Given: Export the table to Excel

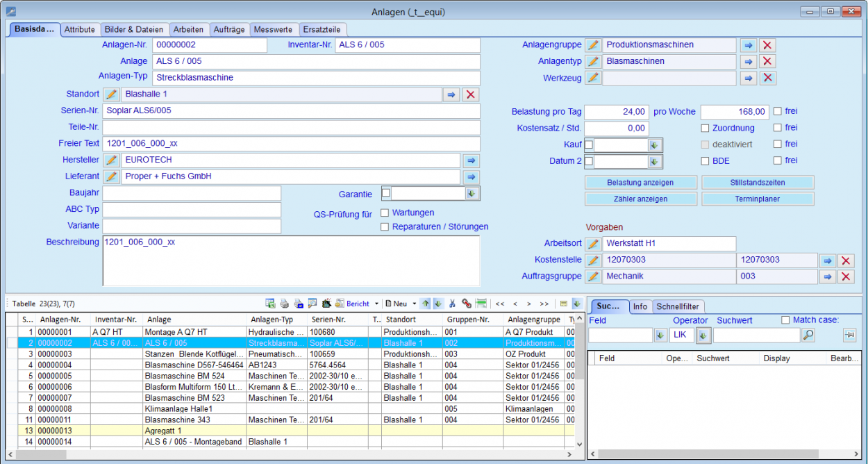Looking at the screenshot, I should coord(269,304).
